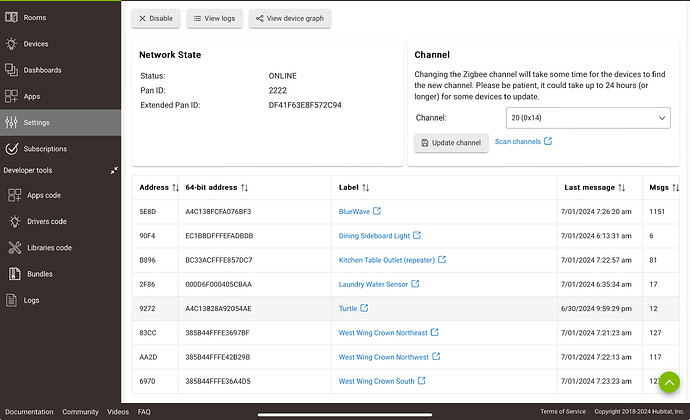This screenshot has width=690, height=420.
Task: Open the Logs document icon
Action: click(x=11, y=300)
